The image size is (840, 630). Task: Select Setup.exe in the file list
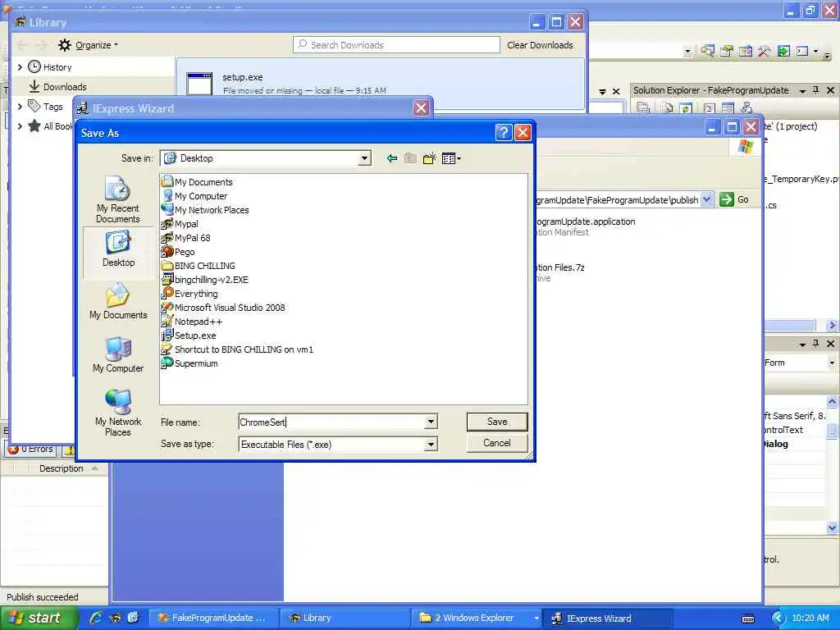click(x=189, y=335)
